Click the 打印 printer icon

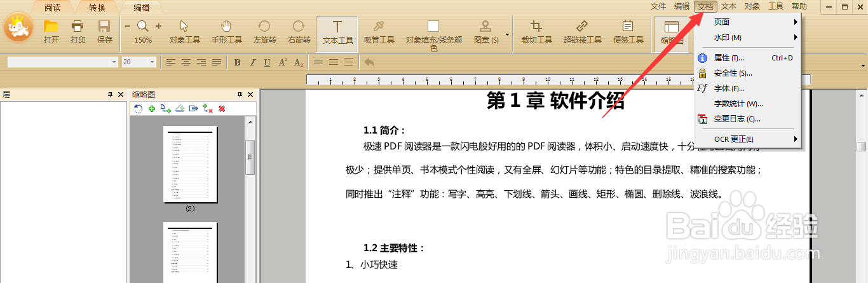coord(78,32)
